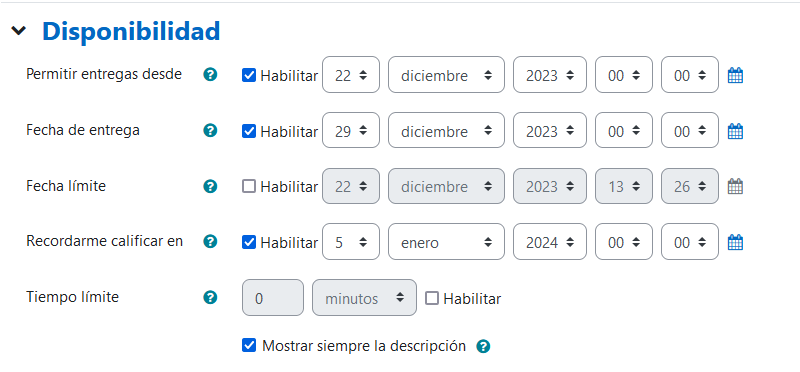Show help for Fecha límite
Image resolution: width=800 pixels, height=372 pixels.
210,186
